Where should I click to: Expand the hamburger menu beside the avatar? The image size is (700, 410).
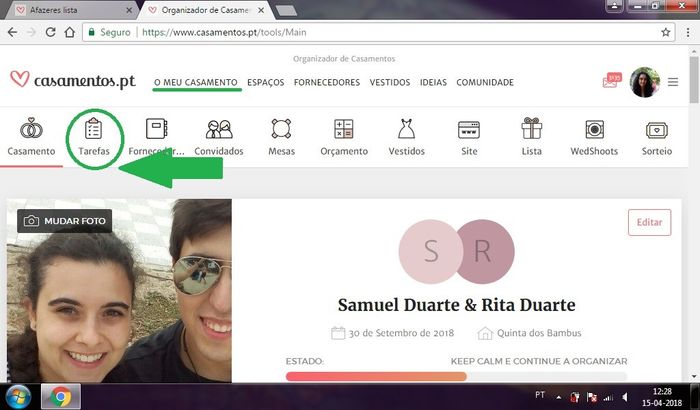672,83
